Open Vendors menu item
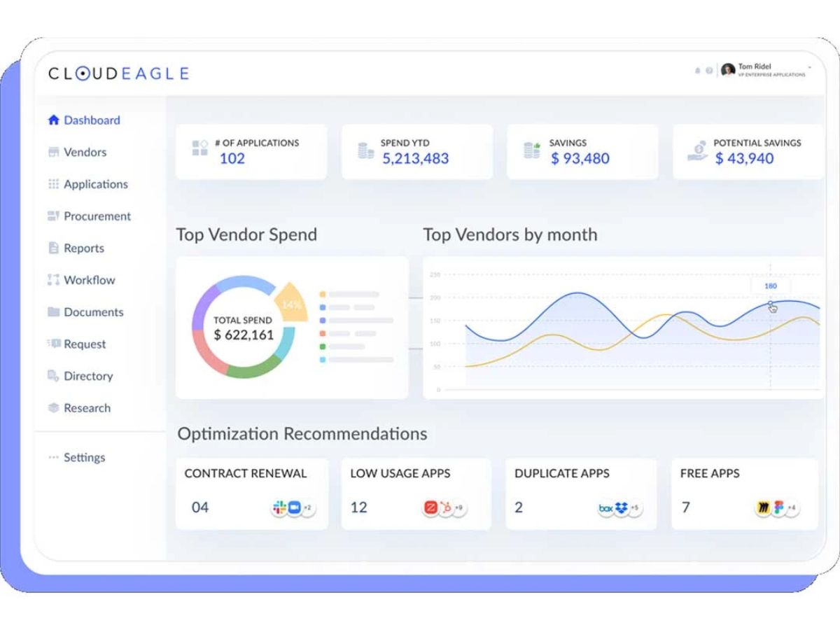840x630 pixels. point(85,153)
